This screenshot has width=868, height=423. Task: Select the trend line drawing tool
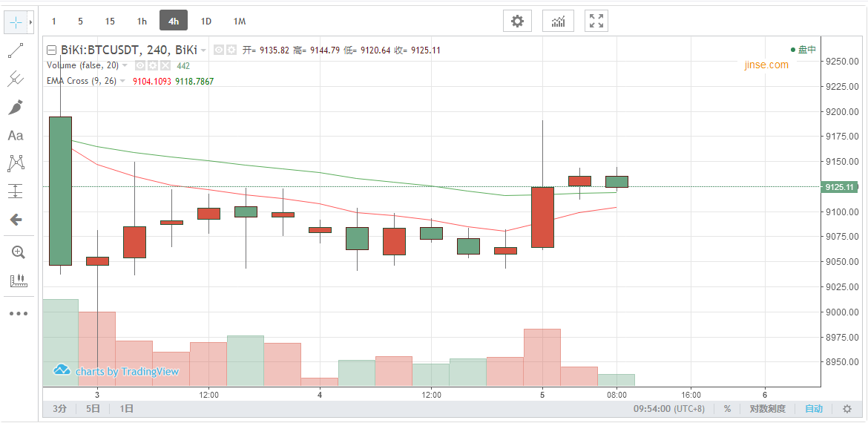pos(16,51)
